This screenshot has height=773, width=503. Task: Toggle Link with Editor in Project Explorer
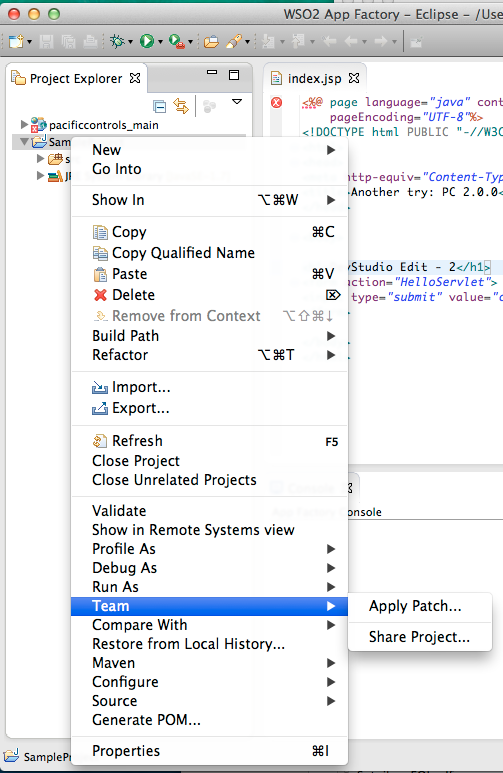(x=181, y=106)
